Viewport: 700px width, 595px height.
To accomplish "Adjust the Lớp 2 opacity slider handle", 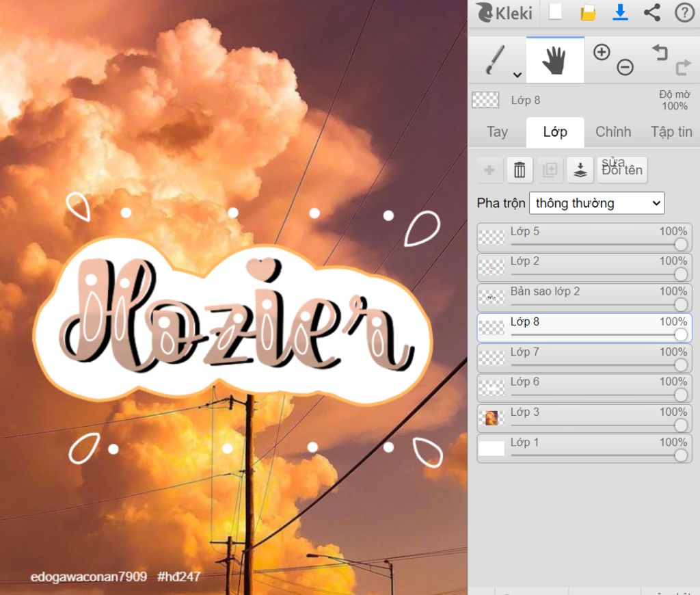I will 681,274.
